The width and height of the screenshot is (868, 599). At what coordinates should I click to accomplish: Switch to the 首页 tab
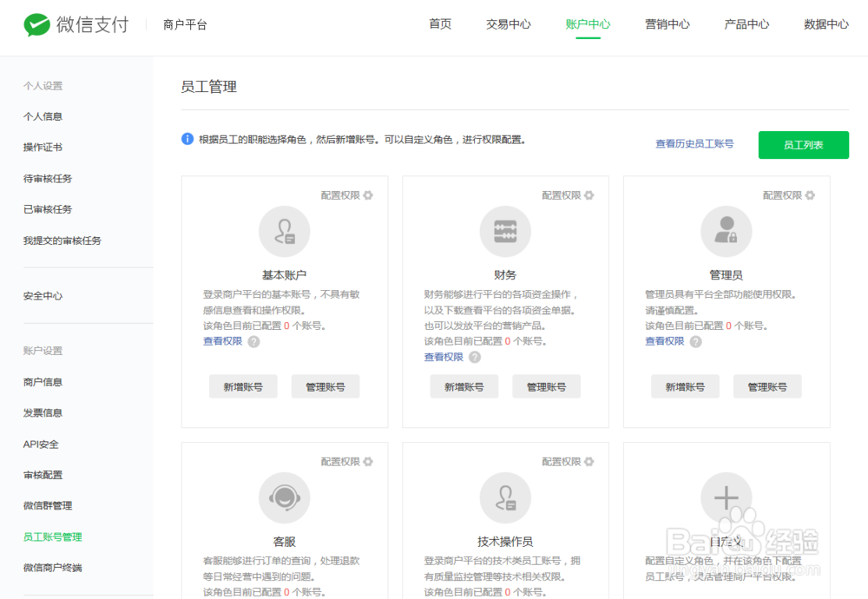(440, 24)
